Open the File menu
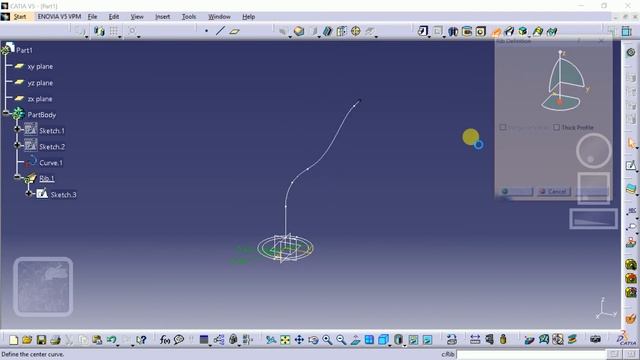Screen dimensions: 640x360 pos(92,17)
